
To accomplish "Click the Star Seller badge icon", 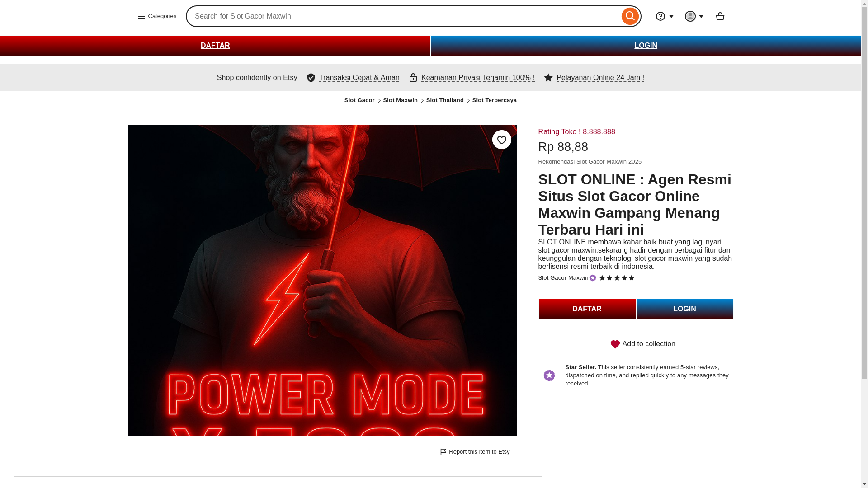I will click(549, 375).
